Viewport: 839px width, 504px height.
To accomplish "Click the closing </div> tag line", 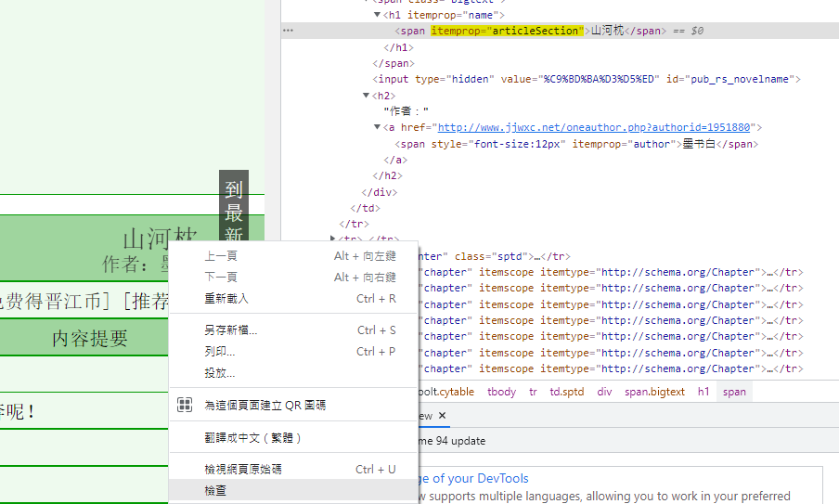I will [380, 192].
